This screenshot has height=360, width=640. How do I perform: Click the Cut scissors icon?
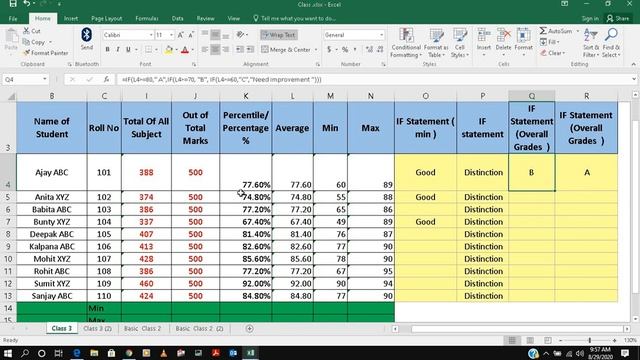27,31
